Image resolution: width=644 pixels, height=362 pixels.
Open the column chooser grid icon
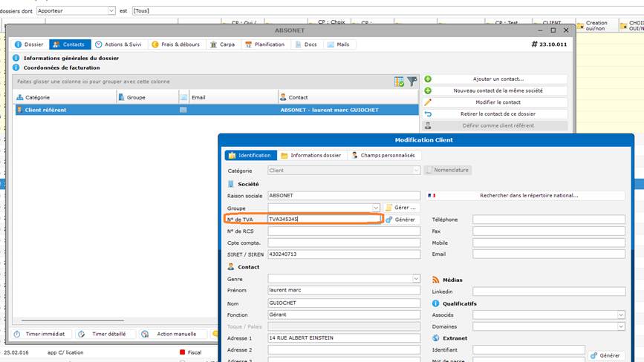pyautogui.click(x=400, y=82)
